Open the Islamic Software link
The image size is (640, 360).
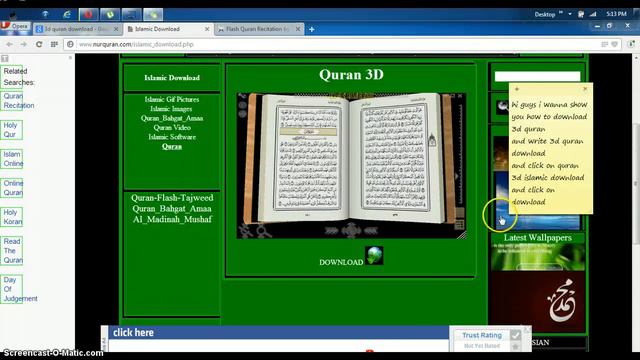(172, 137)
